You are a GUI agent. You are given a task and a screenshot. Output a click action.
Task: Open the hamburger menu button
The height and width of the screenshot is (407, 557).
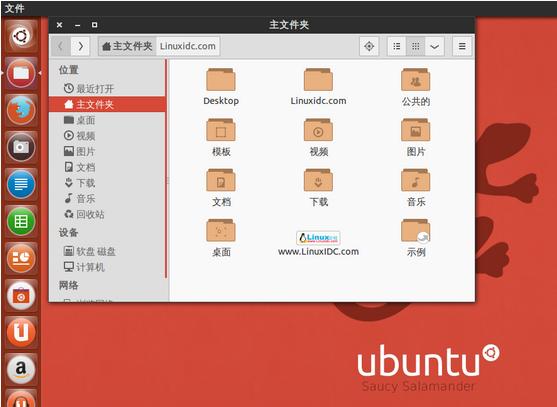[x=462, y=46]
